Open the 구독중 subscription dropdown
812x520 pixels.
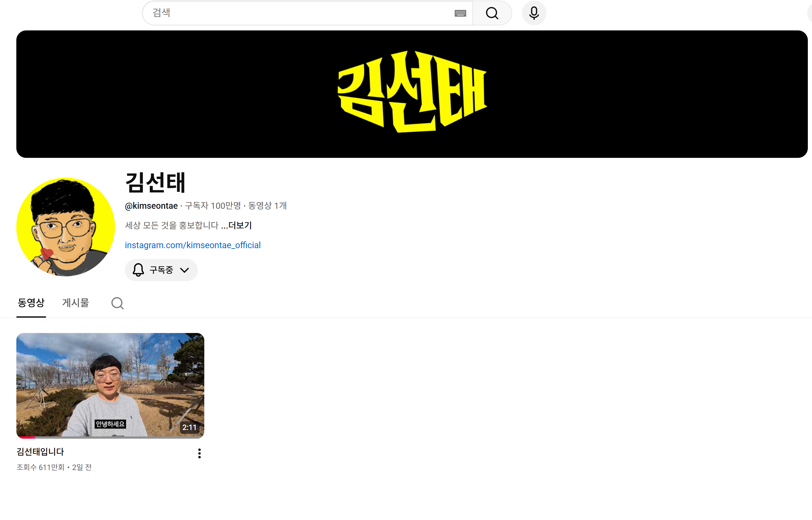click(161, 270)
